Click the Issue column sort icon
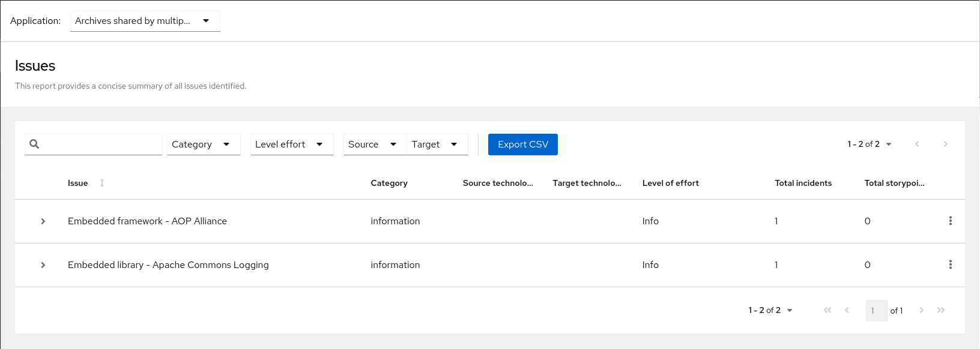980x349 pixels. tap(102, 183)
